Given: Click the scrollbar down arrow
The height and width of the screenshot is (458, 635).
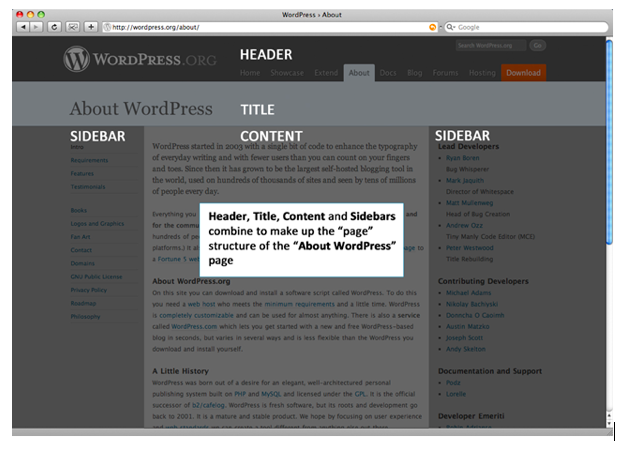Looking at the screenshot, I should click(x=609, y=424).
